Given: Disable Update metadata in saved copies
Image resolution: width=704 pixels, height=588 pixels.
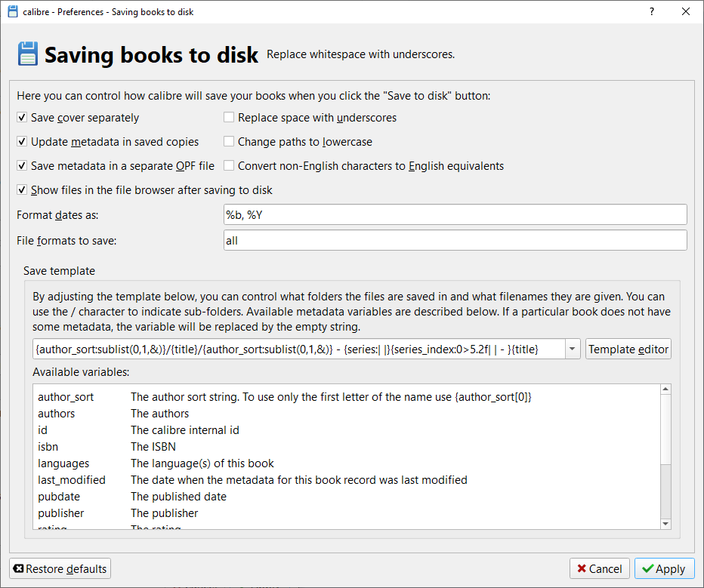Looking at the screenshot, I should (22, 142).
